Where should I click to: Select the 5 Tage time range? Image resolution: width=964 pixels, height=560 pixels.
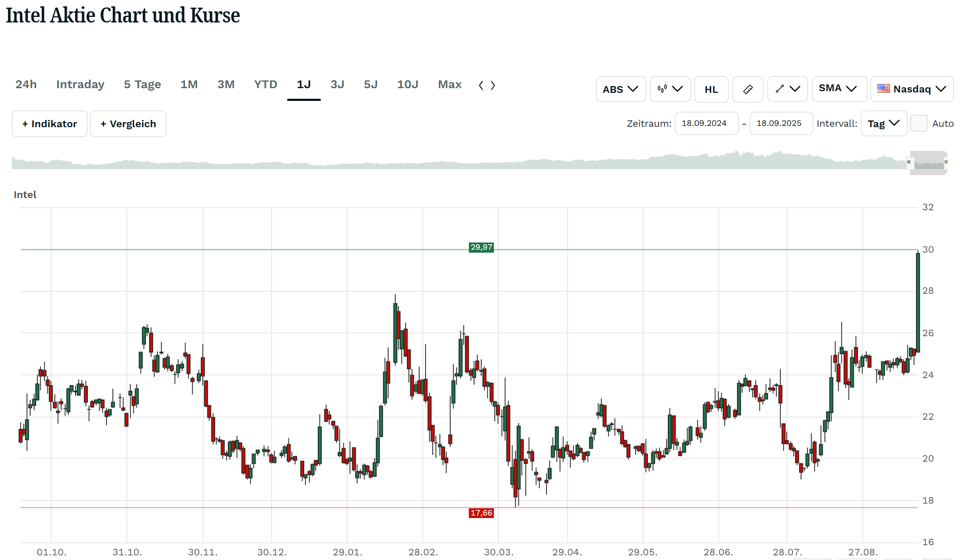[x=143, y=84]
